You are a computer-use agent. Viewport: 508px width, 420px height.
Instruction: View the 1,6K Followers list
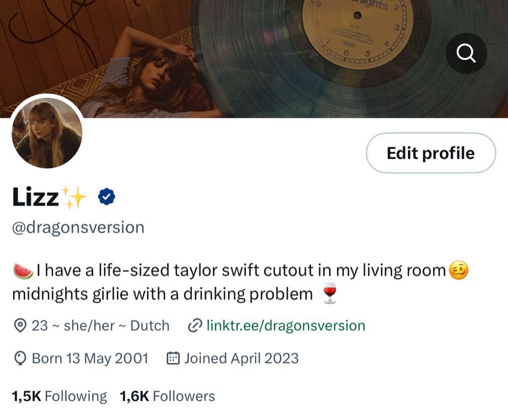coord(167,396)
